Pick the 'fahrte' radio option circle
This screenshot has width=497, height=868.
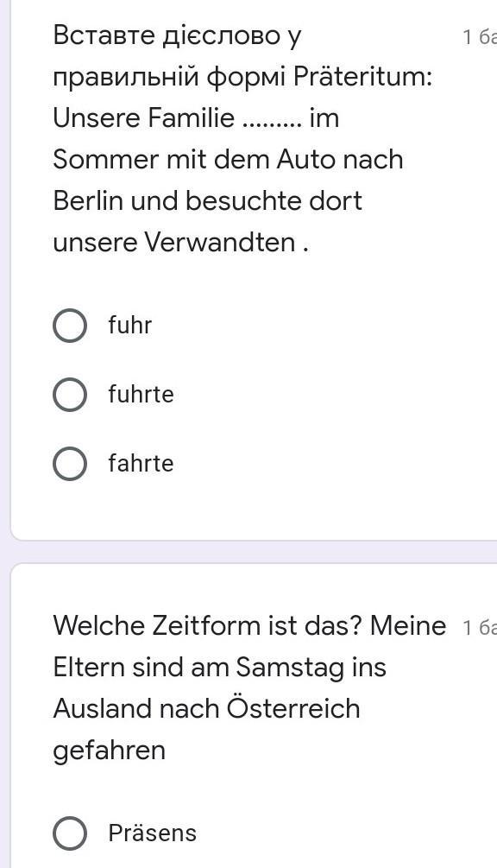coord(70,464)
